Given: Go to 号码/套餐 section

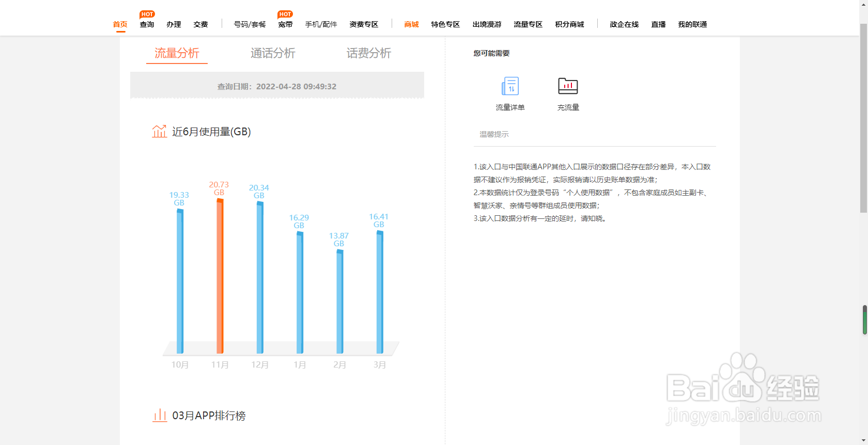Looking at the screenshot, I should tap(250, 24).
